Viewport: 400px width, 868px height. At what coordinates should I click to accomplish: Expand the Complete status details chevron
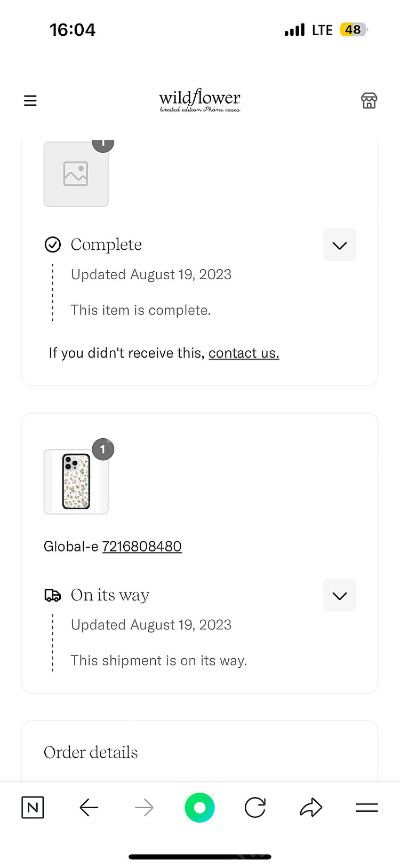340,245
